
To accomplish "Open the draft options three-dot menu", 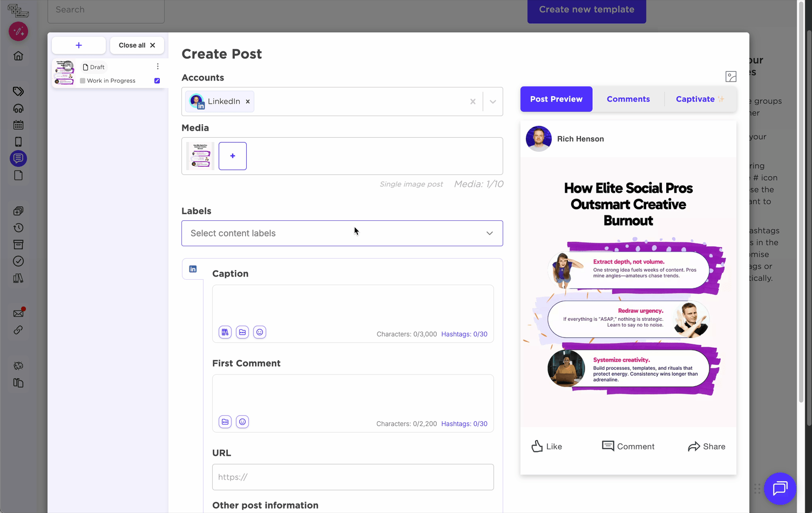I will tap(157, 66).
